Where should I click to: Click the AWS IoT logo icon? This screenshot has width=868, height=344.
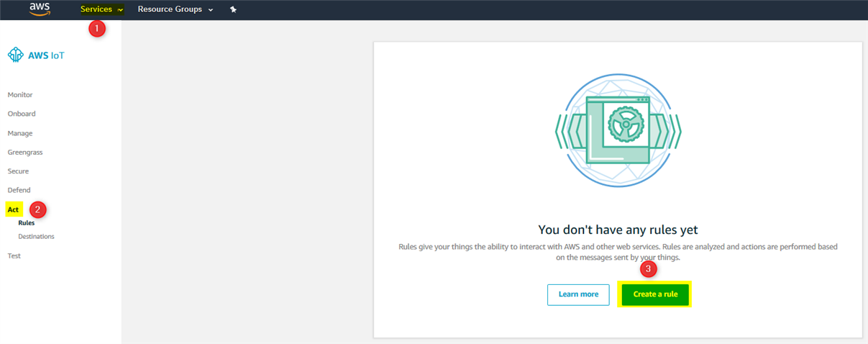15,55
